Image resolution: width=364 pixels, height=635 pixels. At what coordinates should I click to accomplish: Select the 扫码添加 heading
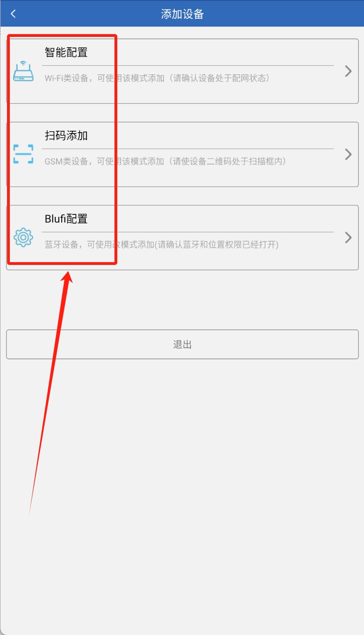pyautogui.click(x=66, y=136)
